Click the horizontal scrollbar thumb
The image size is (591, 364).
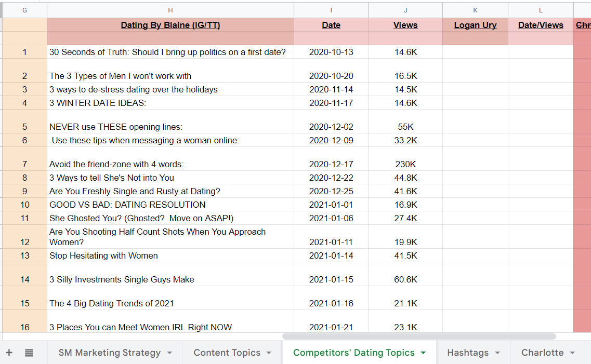click(x=419, y=336)
